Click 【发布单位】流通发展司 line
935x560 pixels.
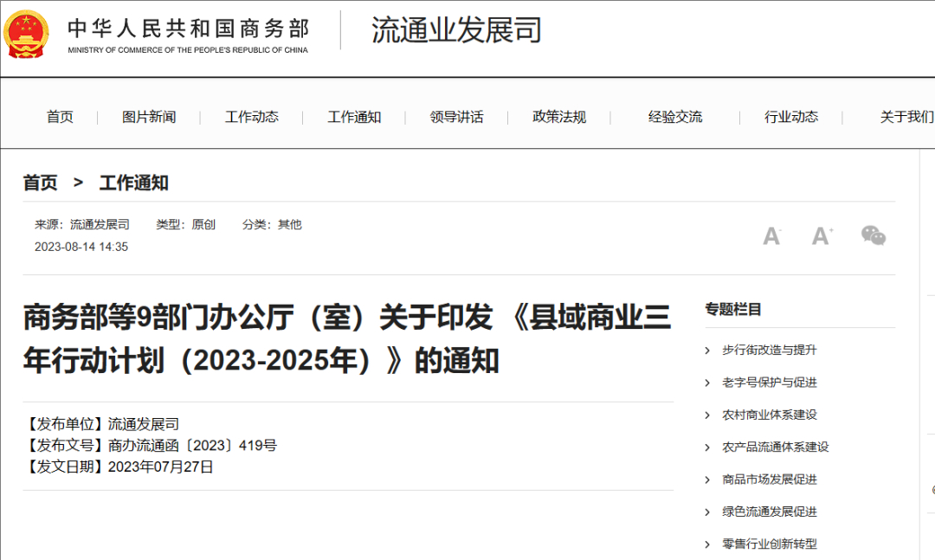click(x=101, y=424)
